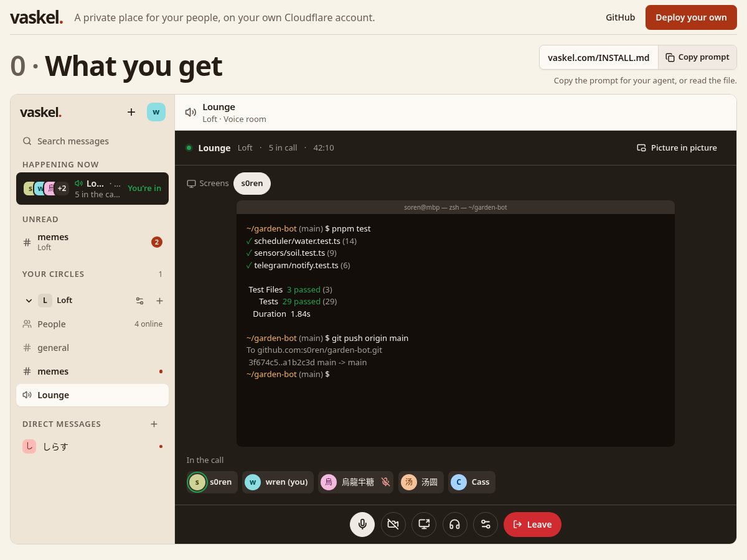Click the しらす pink avatar
This screenshot has width=747, height=560.
pyautogui.click(x=29, y=446)
